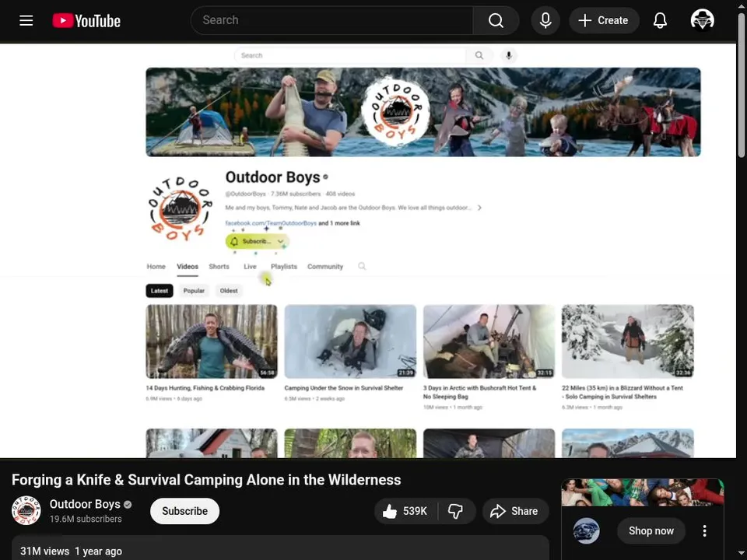The width and height of the screenshot is (747, 560).
Task: Click the Outdoor Boys round logo in banner
Action: click(395, 111)
